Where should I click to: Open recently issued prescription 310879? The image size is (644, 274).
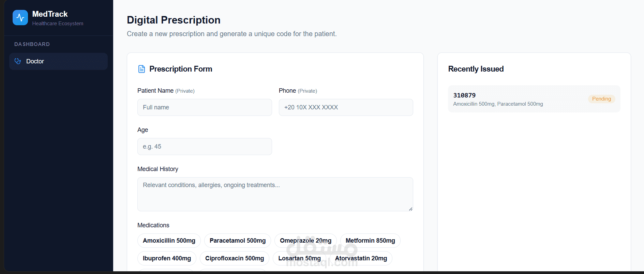tap(511, 99)
